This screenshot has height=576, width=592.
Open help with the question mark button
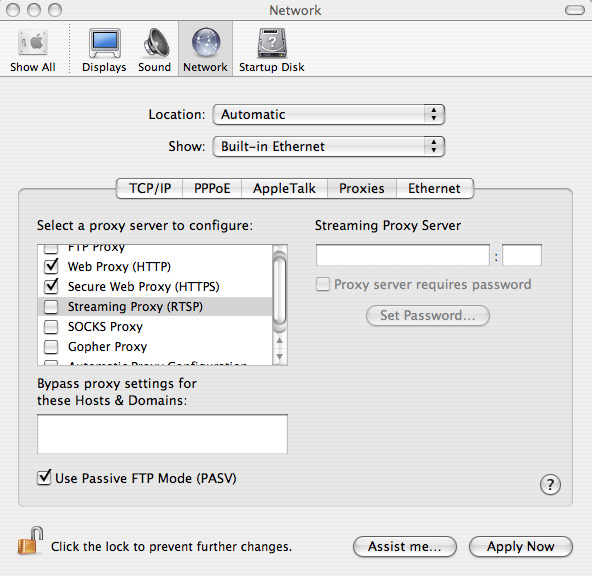[x=550, y=484]
